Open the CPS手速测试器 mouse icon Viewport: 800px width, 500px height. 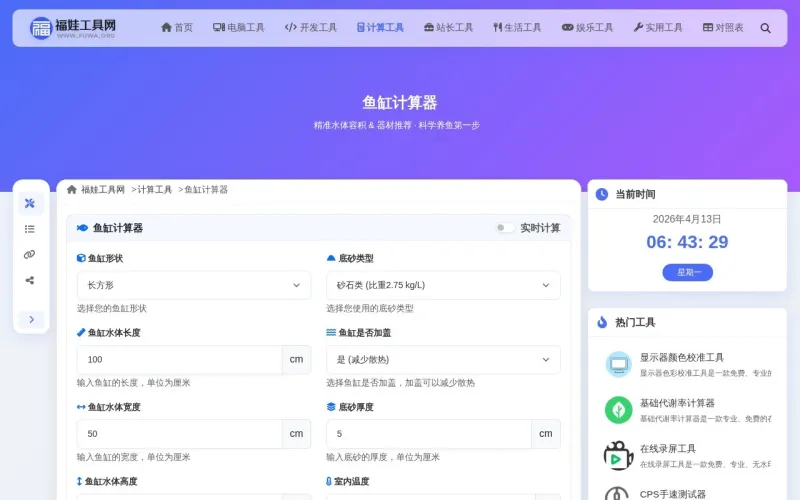617,494
